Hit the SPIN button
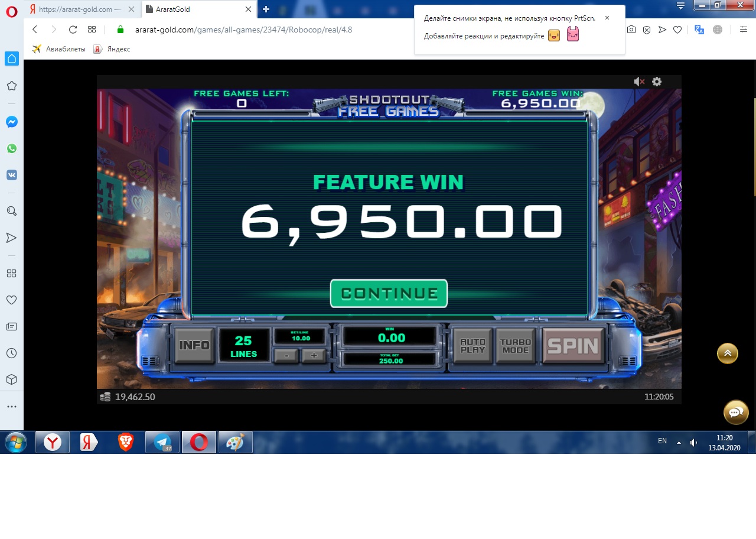 [573, 346]
